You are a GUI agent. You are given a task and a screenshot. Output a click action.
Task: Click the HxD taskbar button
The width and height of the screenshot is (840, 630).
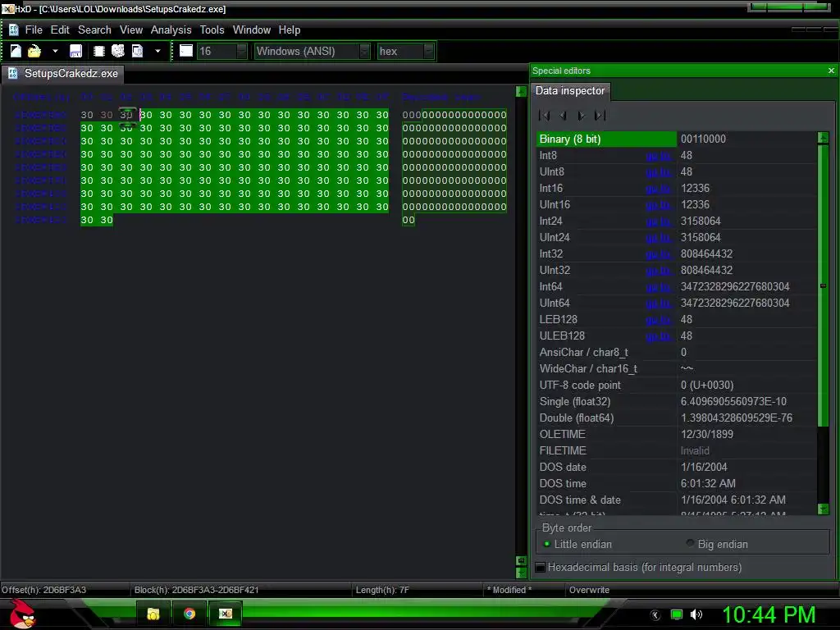coord(226,614)
